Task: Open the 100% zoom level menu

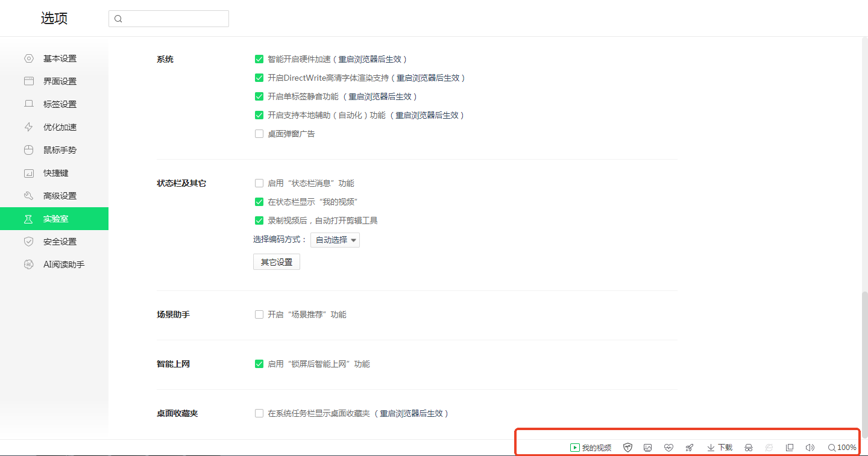Action: pos(842,448)
